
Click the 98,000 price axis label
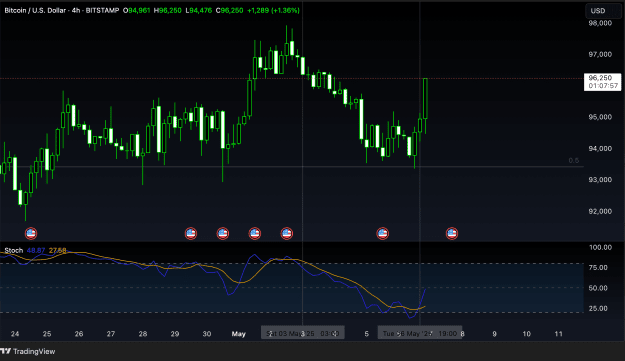click(600, 23)
